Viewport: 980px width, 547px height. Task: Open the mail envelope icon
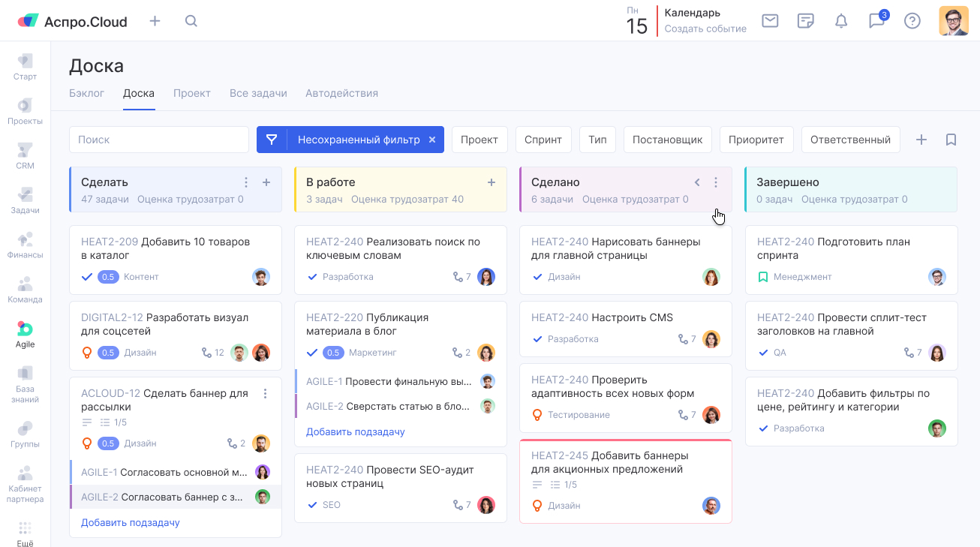[x=770, y=21]
